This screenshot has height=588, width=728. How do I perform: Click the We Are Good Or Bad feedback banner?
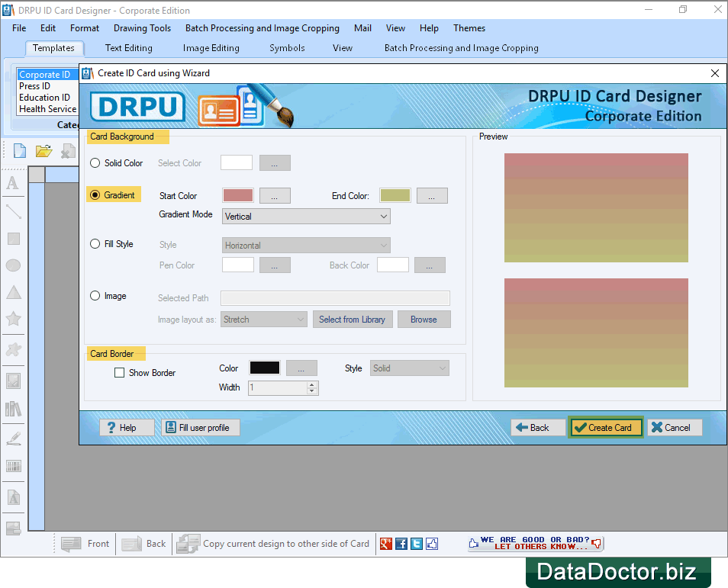(536, 543)
